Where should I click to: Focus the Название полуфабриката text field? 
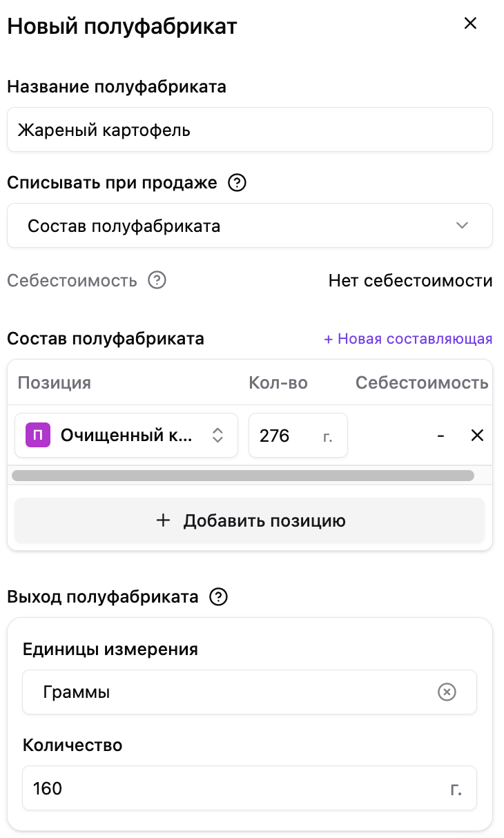[x=250, y=129]
